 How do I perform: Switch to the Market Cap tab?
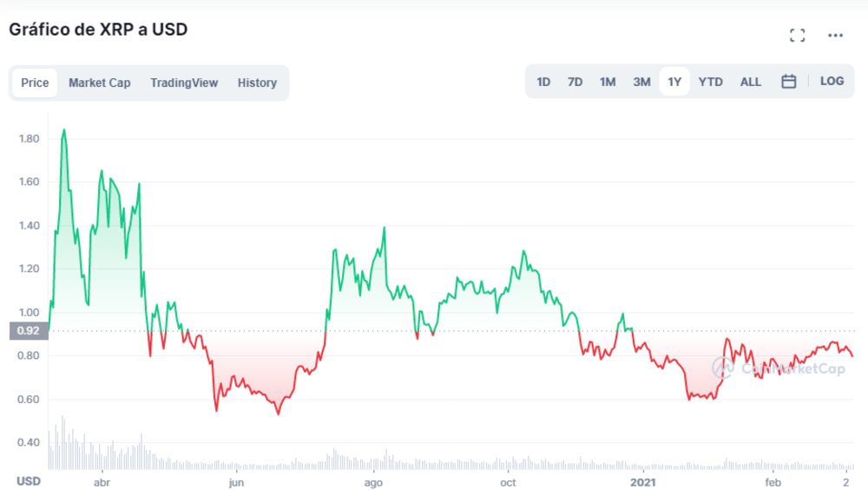[x=100, y=83]
